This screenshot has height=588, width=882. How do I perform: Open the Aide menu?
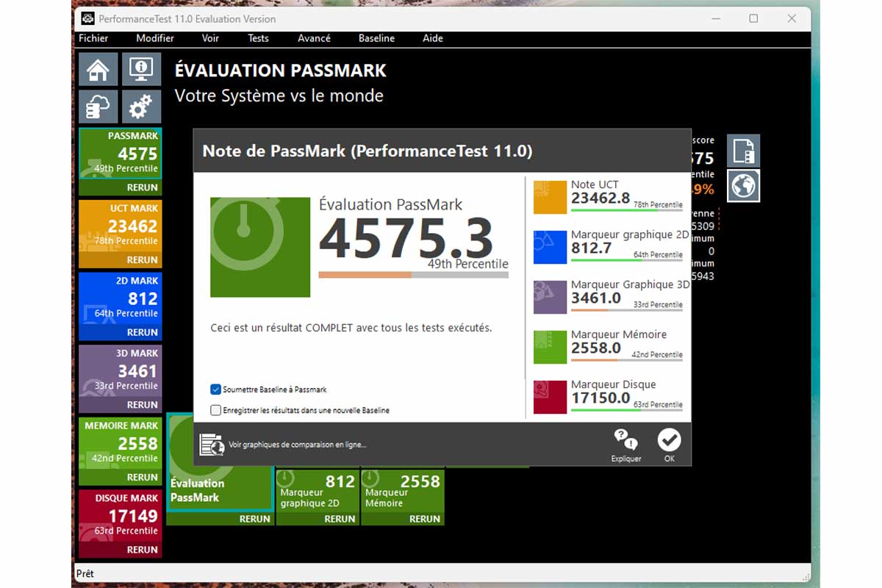tap(433, 38)
